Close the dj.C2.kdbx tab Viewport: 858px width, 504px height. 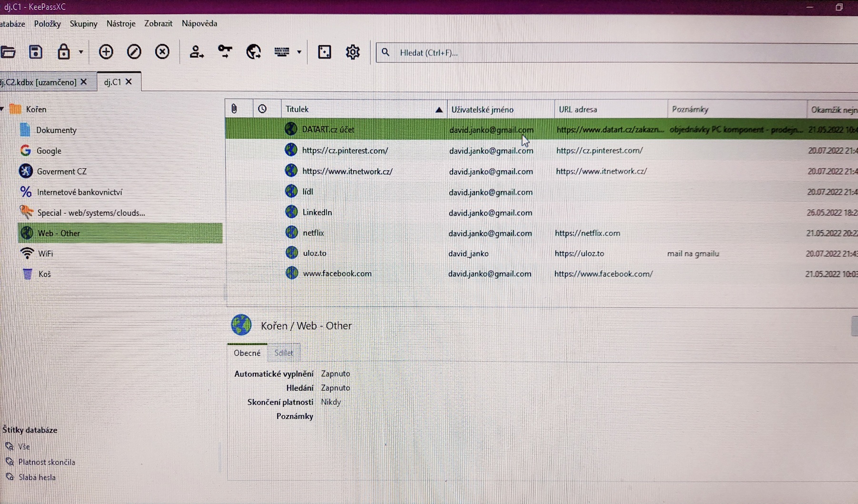click(84, 82)
